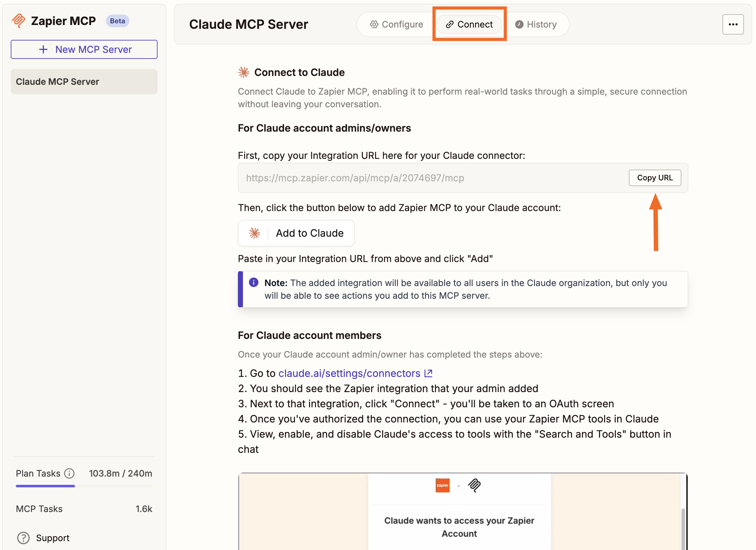Viewport: 756px width, 550px height.
Task: Click the Support question mark icon
Action: click(x=23, y=538)
